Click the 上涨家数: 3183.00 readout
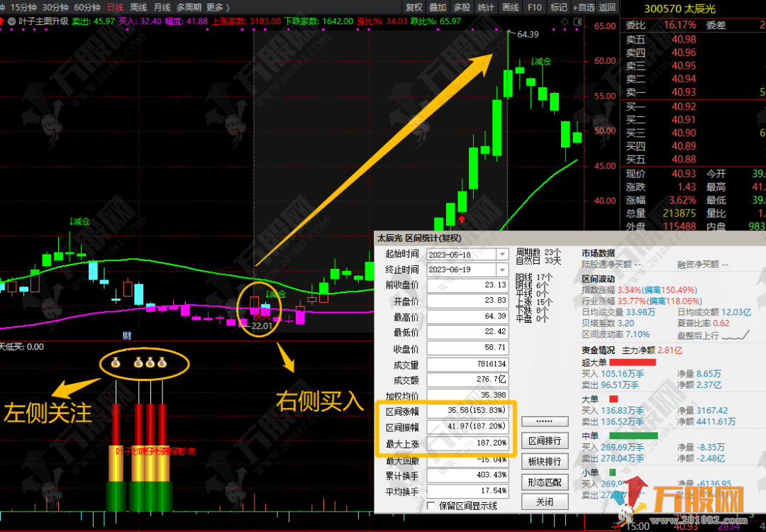This screenshot has width=766, height=532. click(247, 21)
